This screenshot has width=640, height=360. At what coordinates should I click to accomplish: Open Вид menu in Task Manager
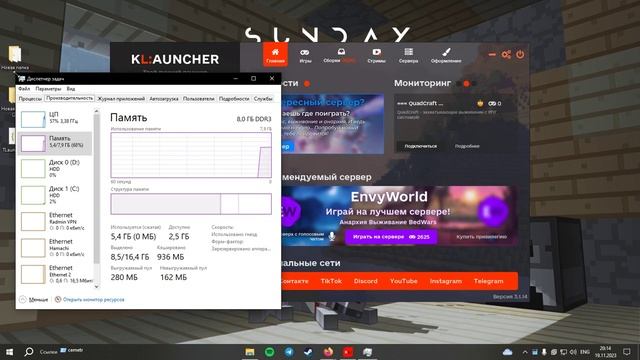click(71, 89)
